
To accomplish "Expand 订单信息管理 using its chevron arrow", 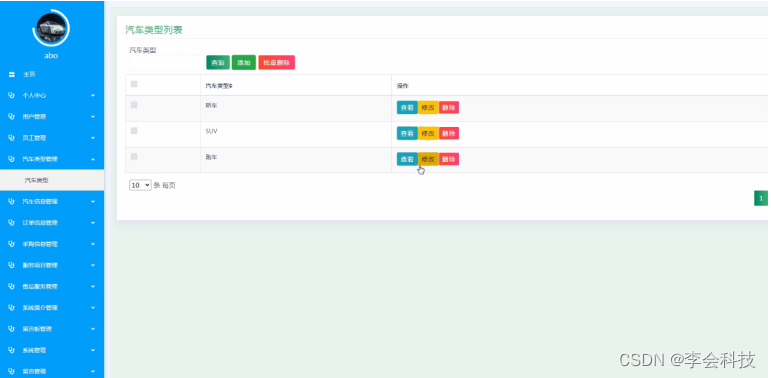I will coord(93,223).
